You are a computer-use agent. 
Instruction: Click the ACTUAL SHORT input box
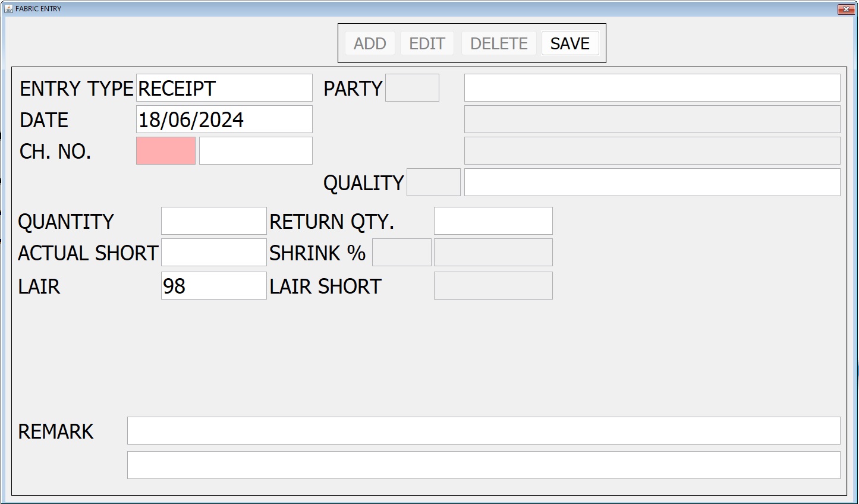click(213, 253)
